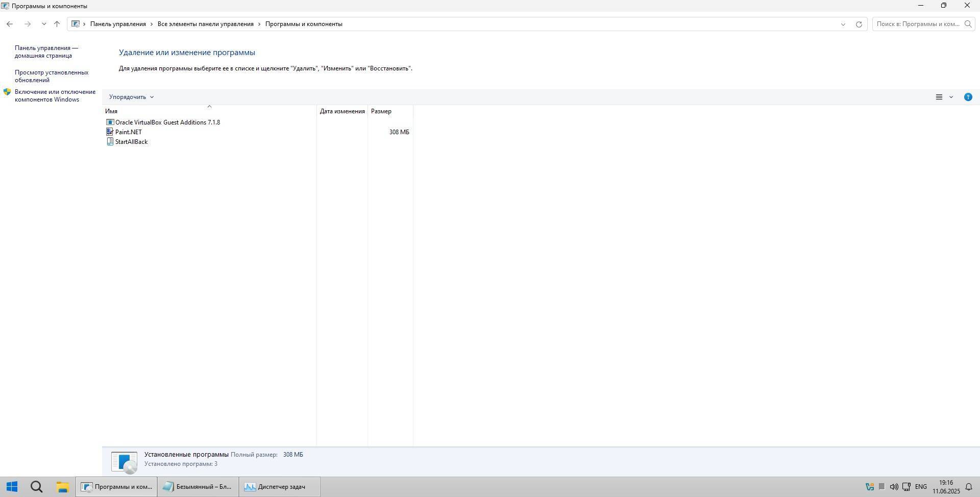Image resolution: width=980 pixels, height=497 pixels.
Task: Select Oracle VirtualBox Guest Additions 7.1.8
Action: [167, 122]
